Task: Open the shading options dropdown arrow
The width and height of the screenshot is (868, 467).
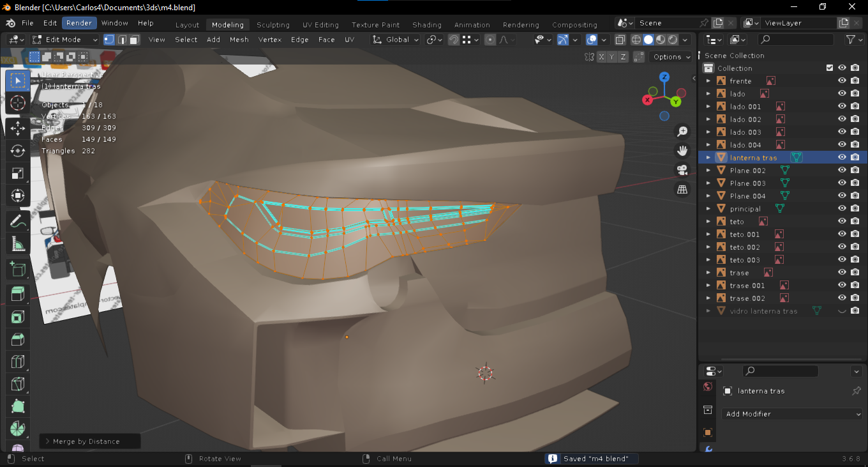Action: (685, 40)
